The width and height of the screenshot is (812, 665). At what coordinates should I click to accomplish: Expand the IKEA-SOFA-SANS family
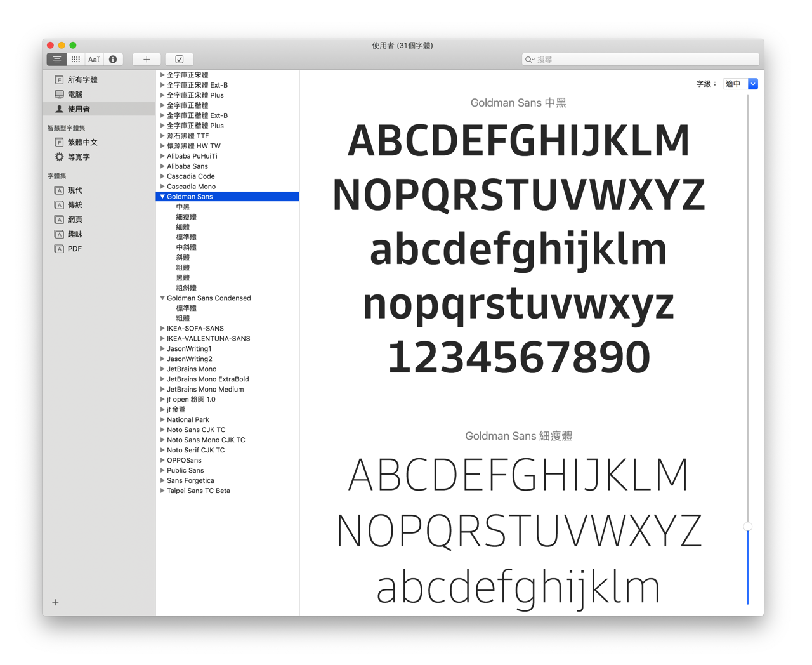pyautogui.click(x=162, y=329)
